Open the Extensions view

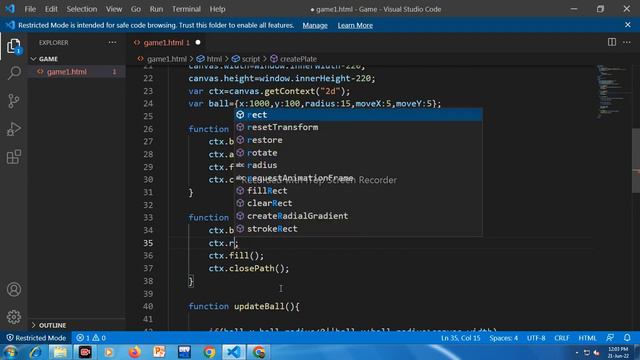(14, 157)
